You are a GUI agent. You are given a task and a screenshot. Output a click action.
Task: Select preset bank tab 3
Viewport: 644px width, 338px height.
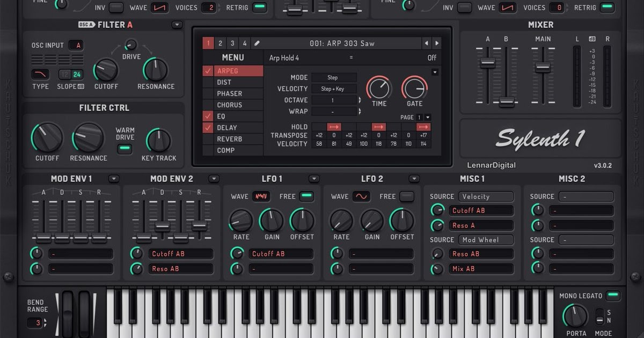[232, 43]
